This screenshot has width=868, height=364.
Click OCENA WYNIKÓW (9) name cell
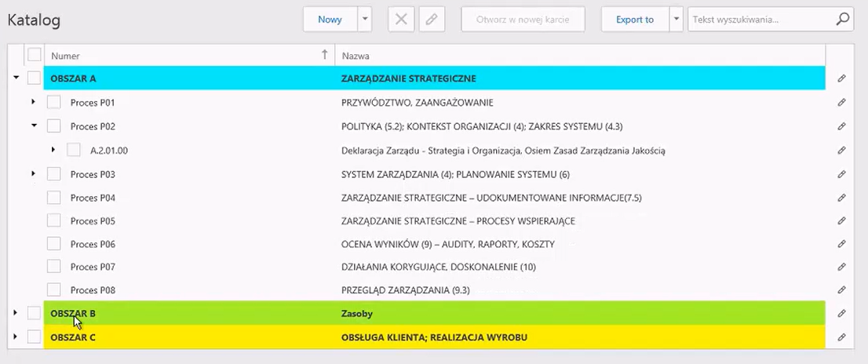tap(448, 244)
